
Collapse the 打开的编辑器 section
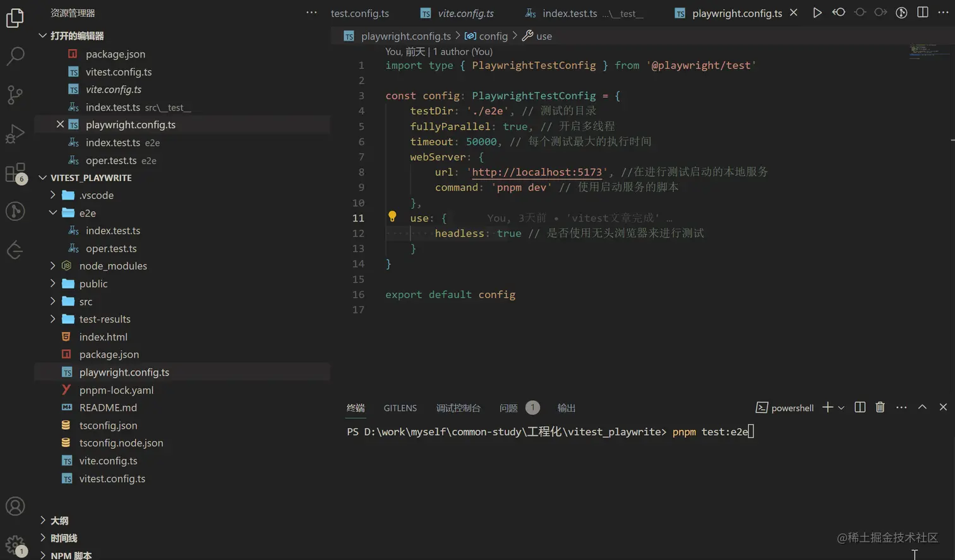click(x=42, y=36)
